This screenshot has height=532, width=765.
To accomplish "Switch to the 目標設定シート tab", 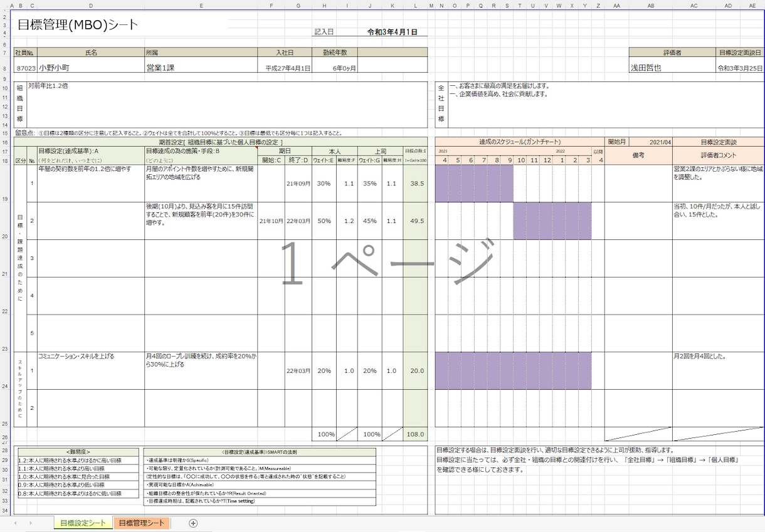I will pos(83,523).
